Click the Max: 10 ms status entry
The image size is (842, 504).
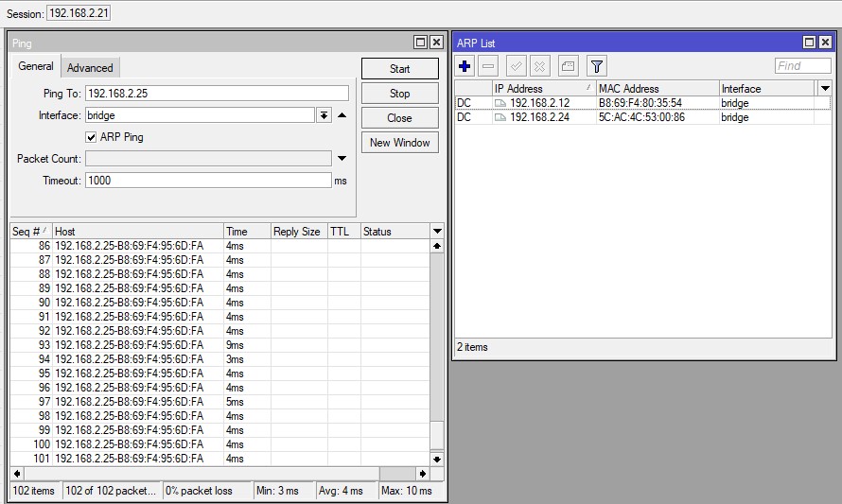coord(412,491)
